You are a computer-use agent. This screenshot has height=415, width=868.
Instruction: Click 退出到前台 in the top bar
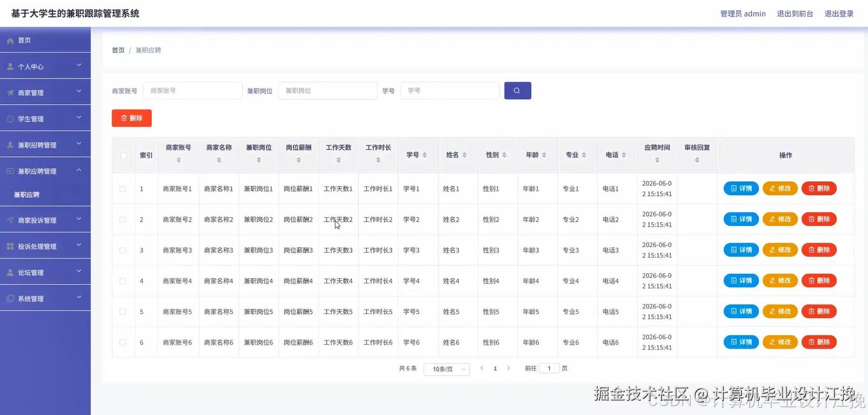(795, 13)
